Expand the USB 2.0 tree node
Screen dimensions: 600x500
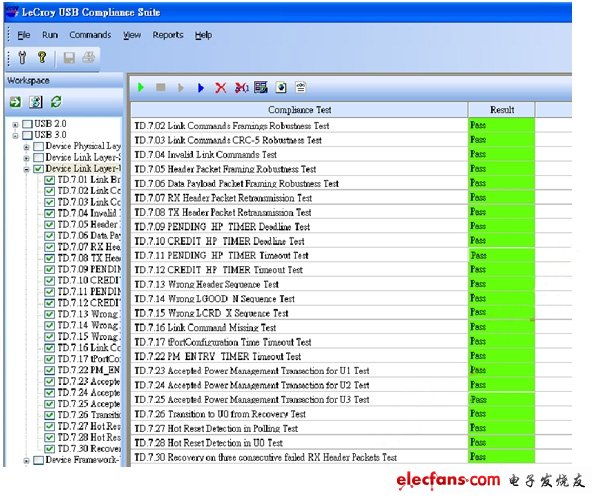coord(15,124)
